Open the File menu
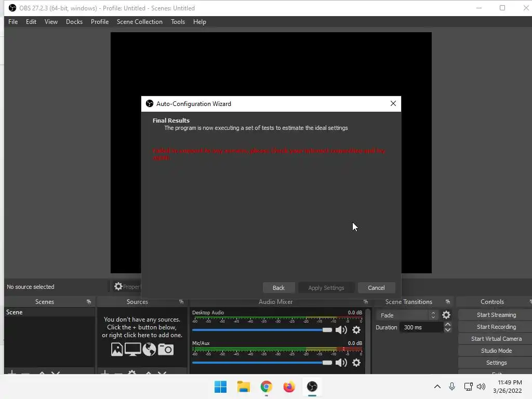Screen dimensions: 532x399 [x=13, y=22]
